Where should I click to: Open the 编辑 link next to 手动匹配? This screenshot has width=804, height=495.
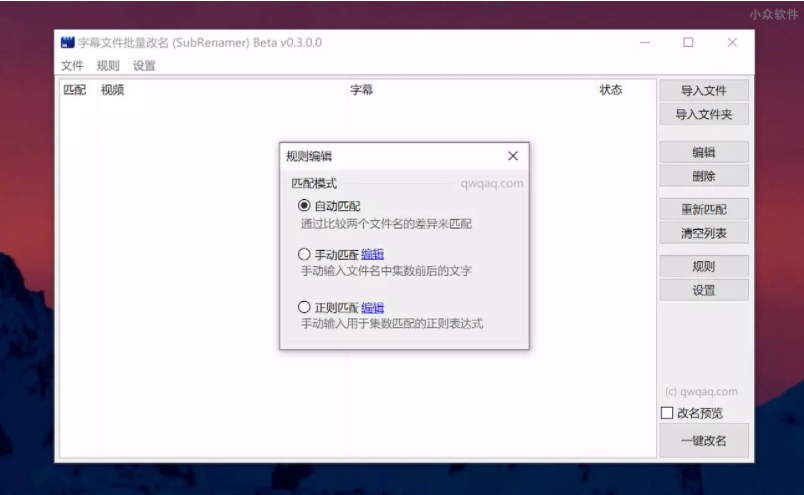[x=372, y=254]
